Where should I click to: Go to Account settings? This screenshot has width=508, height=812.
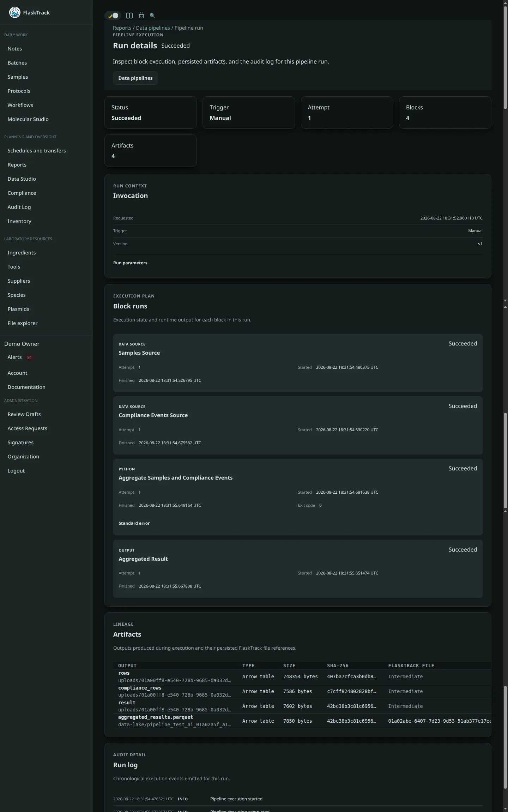coord(17,373)
